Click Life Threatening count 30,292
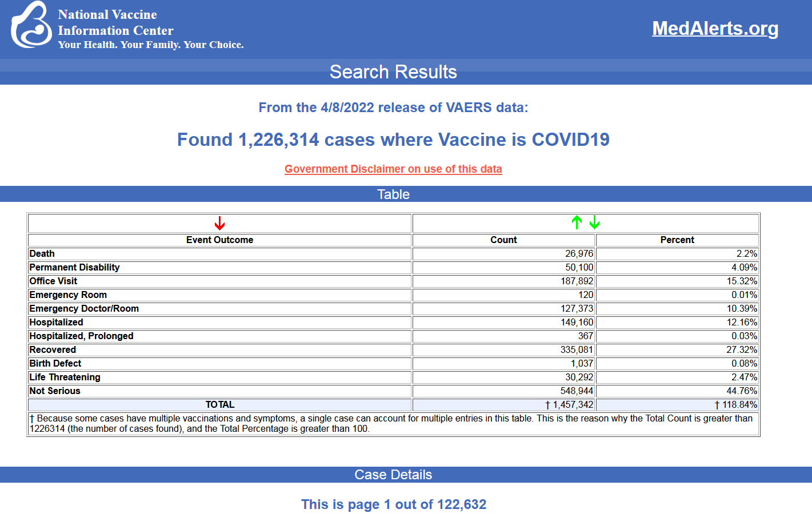This screenshot has width=812, height=513. coord(579,377)
